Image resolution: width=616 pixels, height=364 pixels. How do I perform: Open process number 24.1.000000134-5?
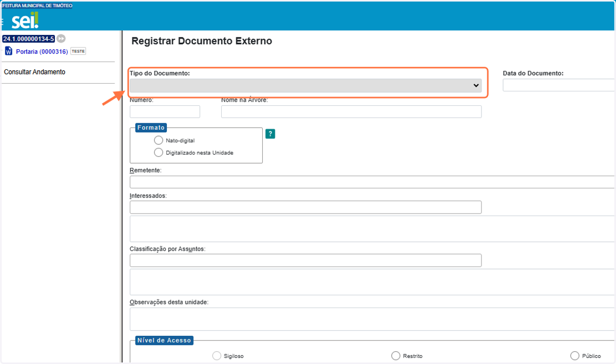coord(28,39)
